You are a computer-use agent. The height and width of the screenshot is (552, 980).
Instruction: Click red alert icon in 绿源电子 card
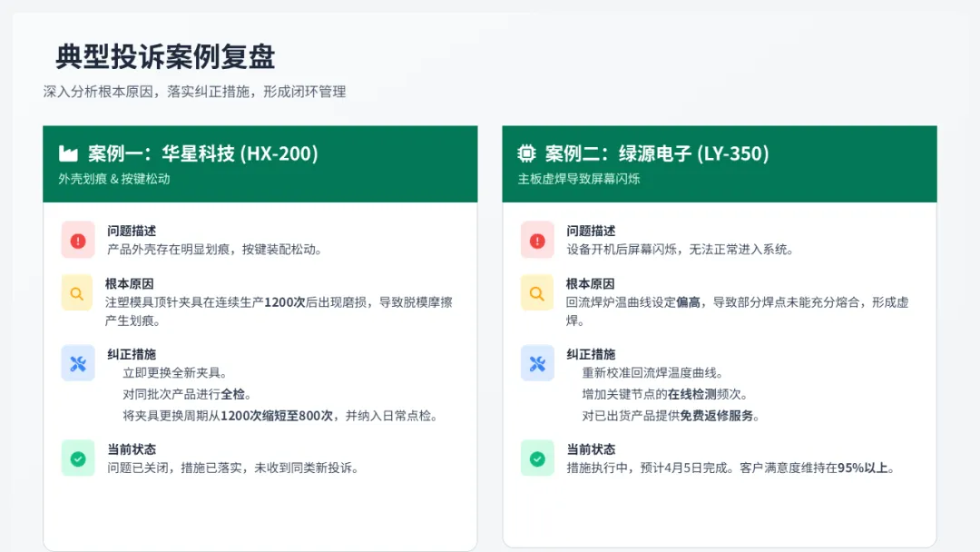pos(537,240)
